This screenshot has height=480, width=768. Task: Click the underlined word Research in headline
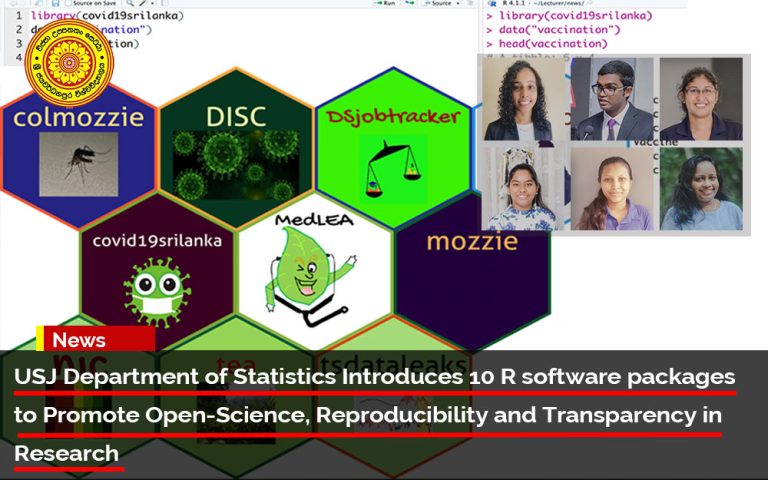(66, 454)
